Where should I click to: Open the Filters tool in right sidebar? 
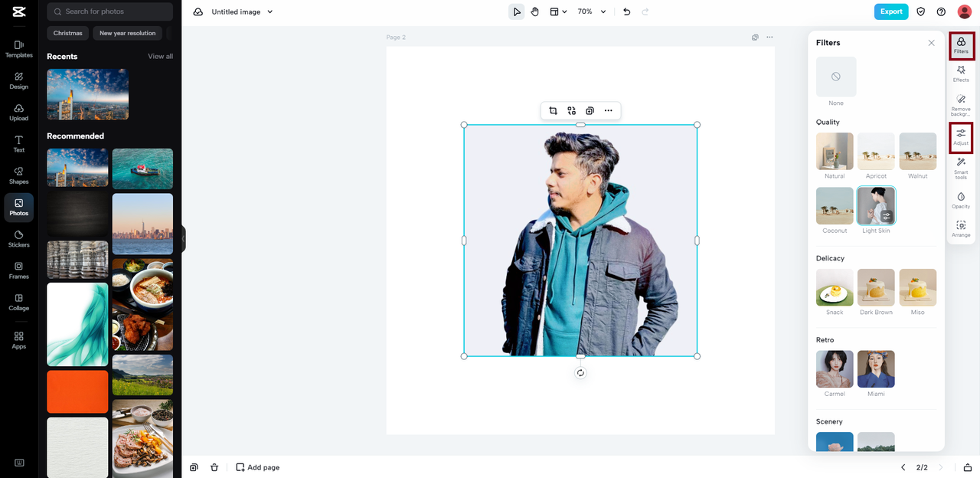click(961, 46)
